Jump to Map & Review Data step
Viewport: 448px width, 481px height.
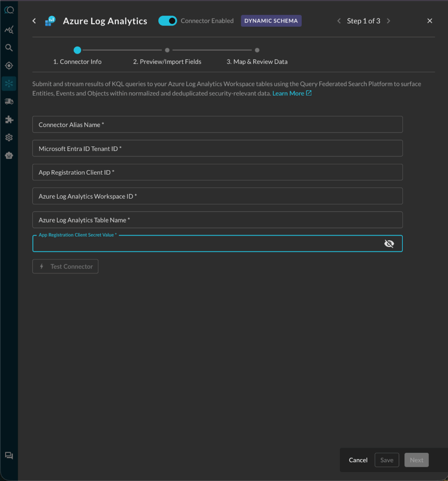pos(257,62)
